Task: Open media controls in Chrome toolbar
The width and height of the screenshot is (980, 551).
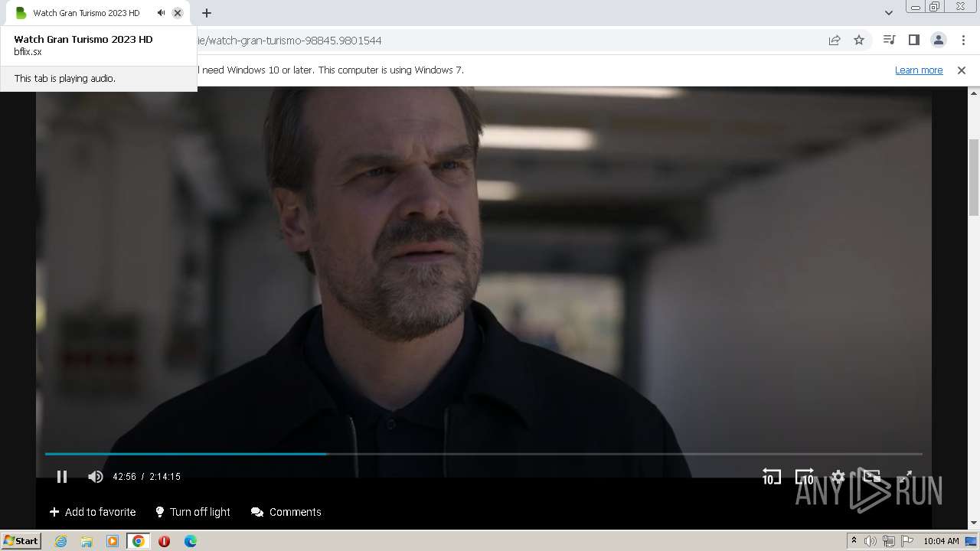Action: pos(889,40)
